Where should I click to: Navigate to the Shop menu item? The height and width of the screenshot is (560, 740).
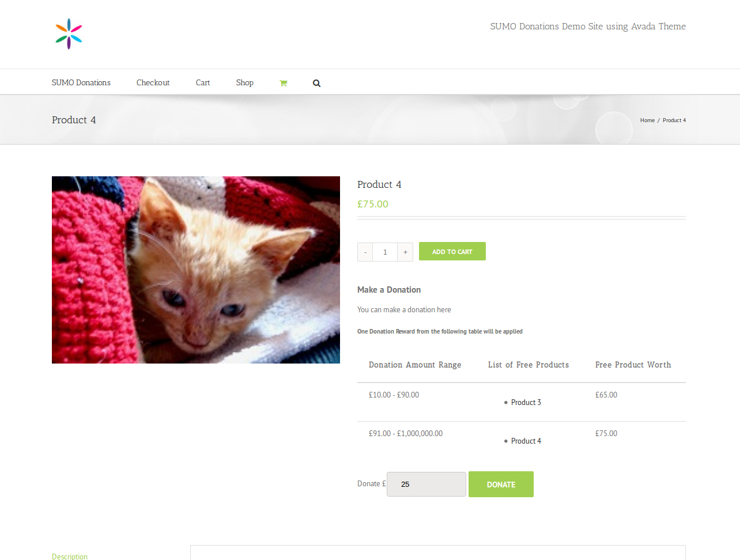pyautogui.click(x=244, y=82)
